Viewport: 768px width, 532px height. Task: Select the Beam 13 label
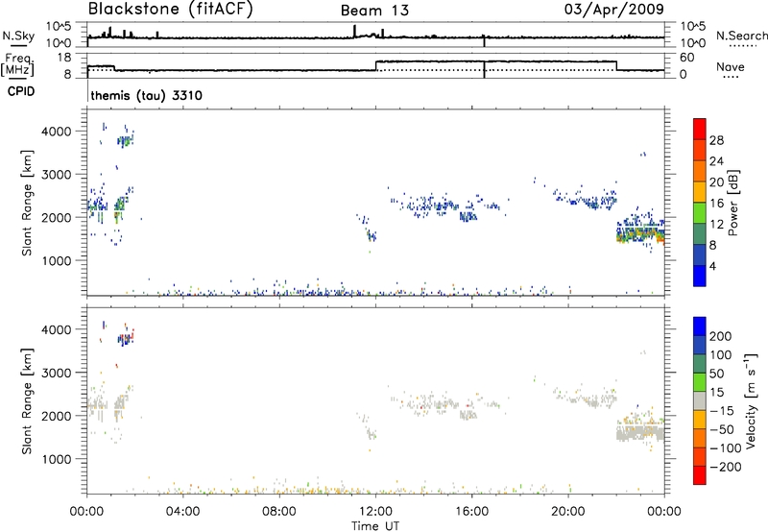(374, 11)
